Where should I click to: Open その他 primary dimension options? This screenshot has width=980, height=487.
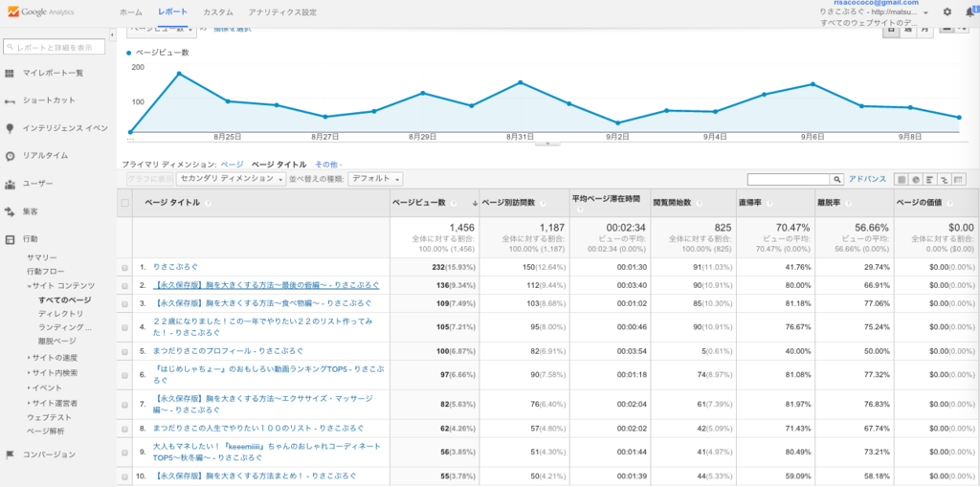click(x=329, y=165)
